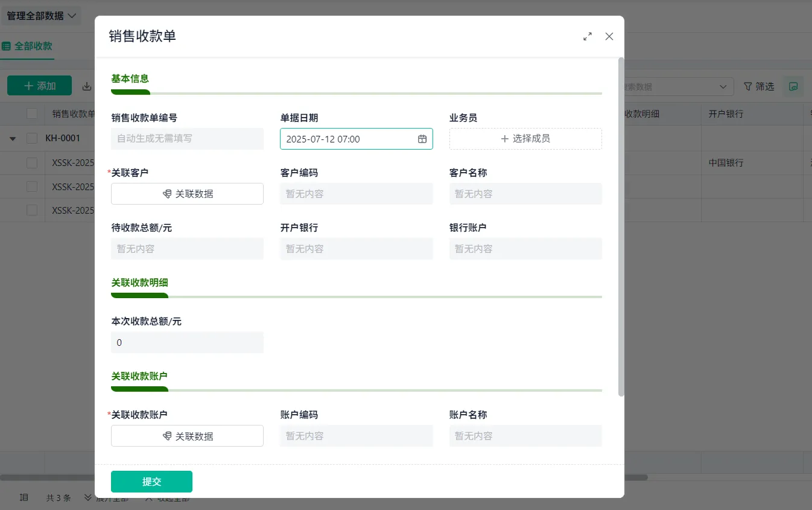Click the 筛选 filter button
This screenshot has height=510, width=812.
(x=759, y=86)
